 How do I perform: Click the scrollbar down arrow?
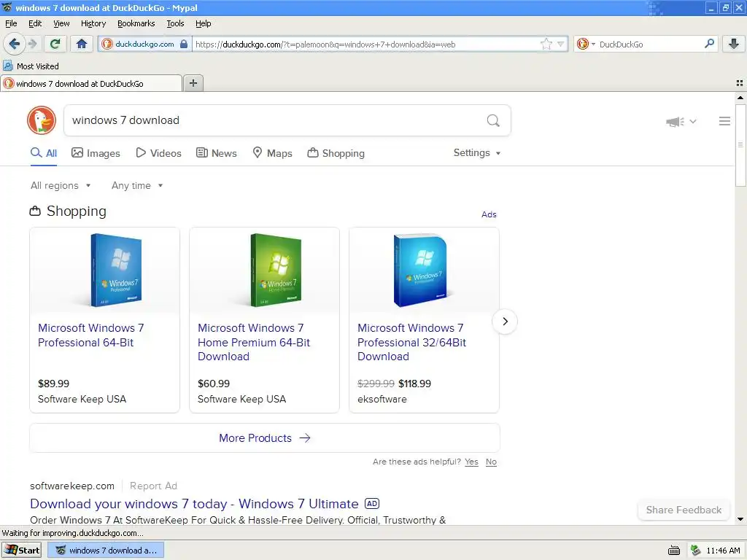tap(740, 519)
